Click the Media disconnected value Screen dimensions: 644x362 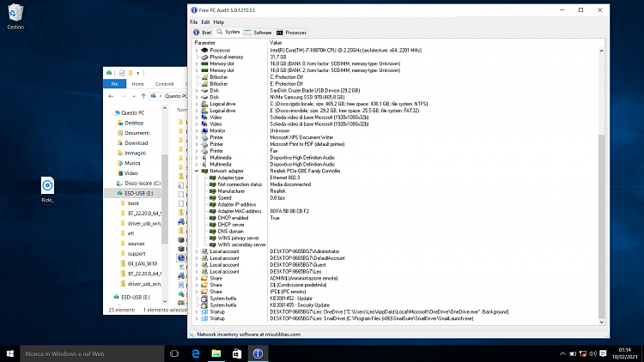290,184
